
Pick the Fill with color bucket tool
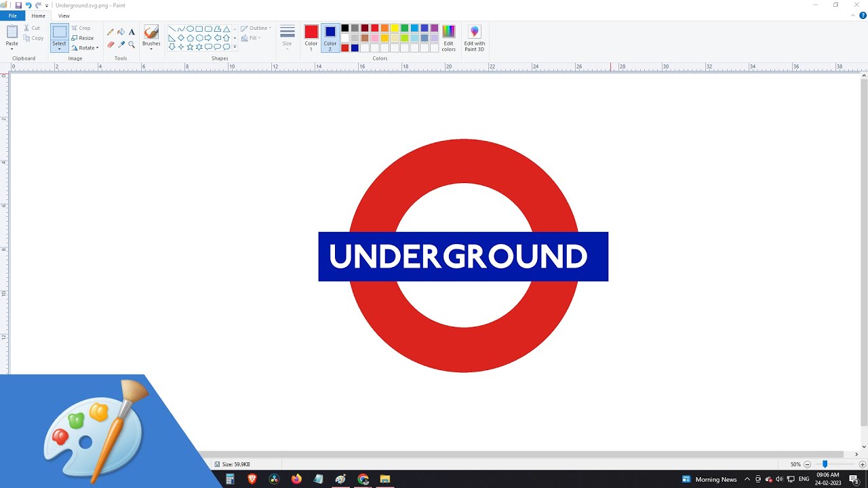121,32
